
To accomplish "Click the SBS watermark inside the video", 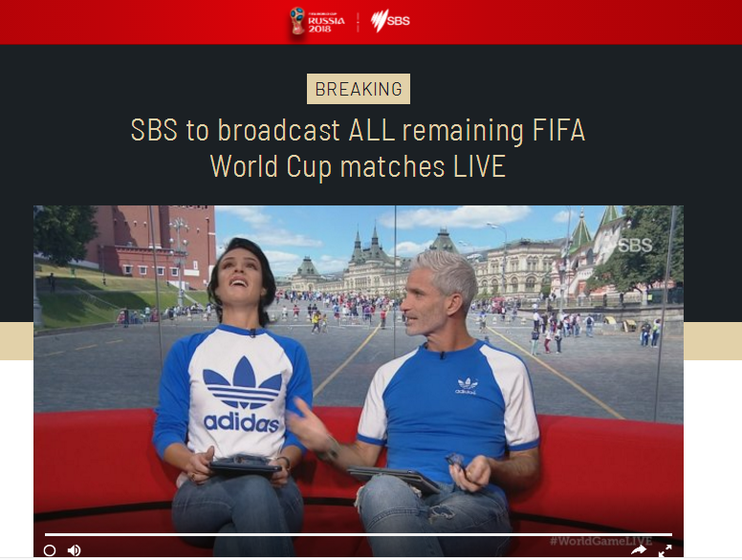I will pos(633,245).
